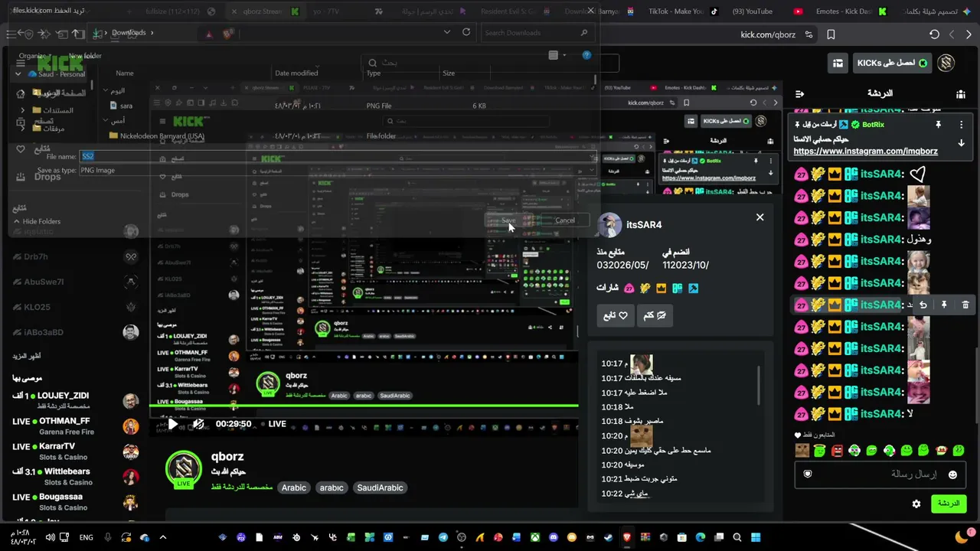Insert the cat emote from the quick-emote row

[x=802, y=451]
